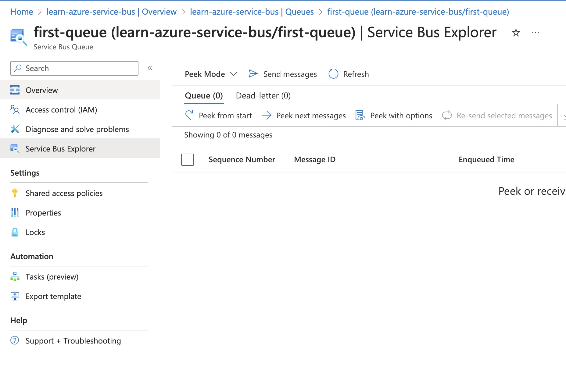Sort by Sequence Number column header
The height and width of the screenshot is (392, 566).
tap(242, 159)
